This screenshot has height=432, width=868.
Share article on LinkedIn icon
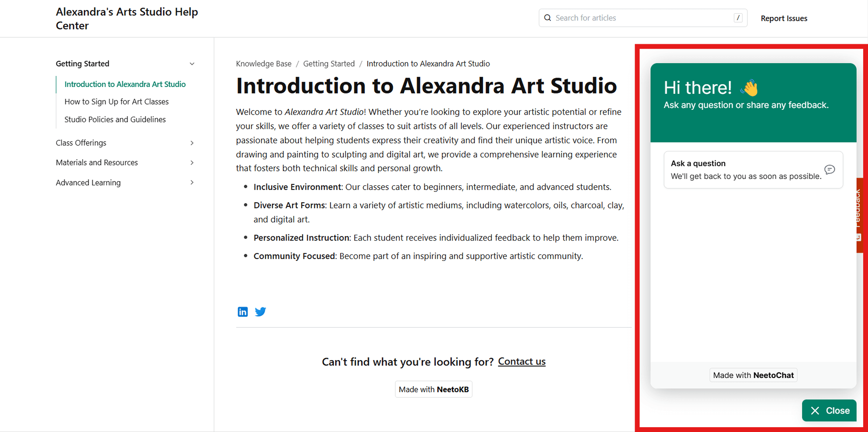(x=242, y=311)
